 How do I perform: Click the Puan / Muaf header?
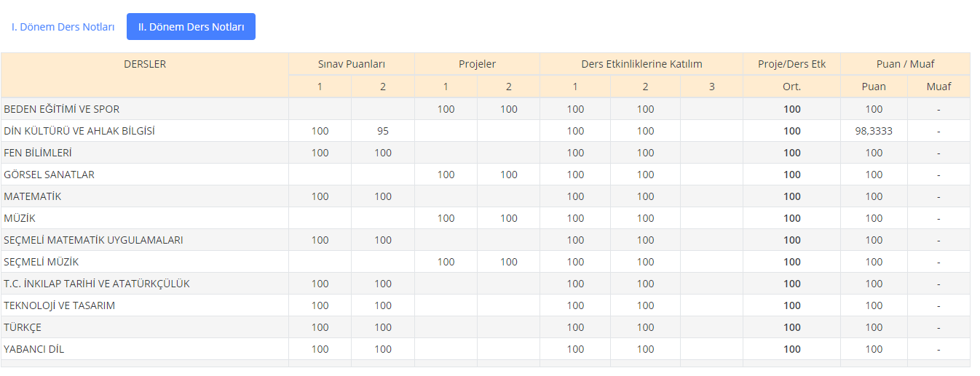click(905, 64)
